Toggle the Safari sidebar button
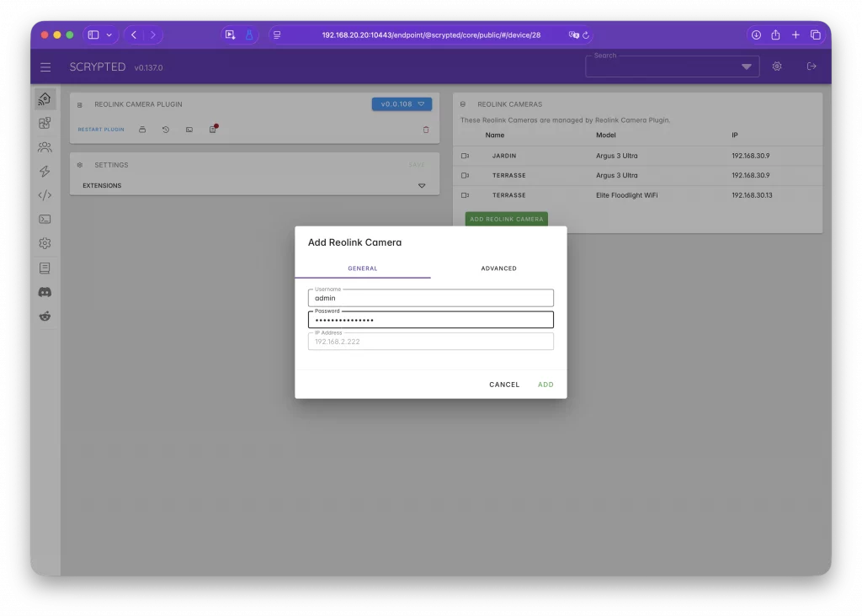The width and height of the screenshot is (862, 616). [x=93, y=35]
